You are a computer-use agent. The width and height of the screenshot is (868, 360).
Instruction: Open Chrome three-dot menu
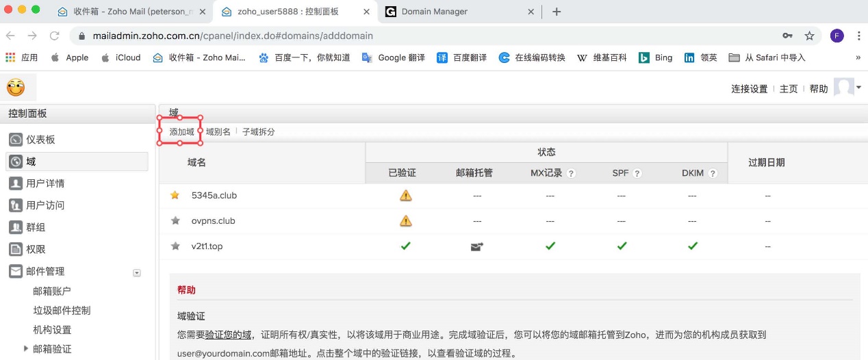click(858, 36)
